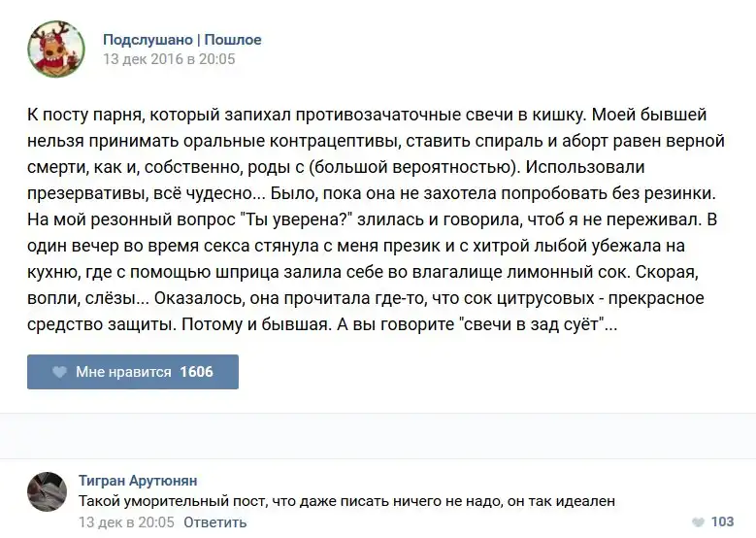The image size is (756, 538).
Task: Click the comment timestamp 13 дек в 20:05
Action: coord(125,522)
